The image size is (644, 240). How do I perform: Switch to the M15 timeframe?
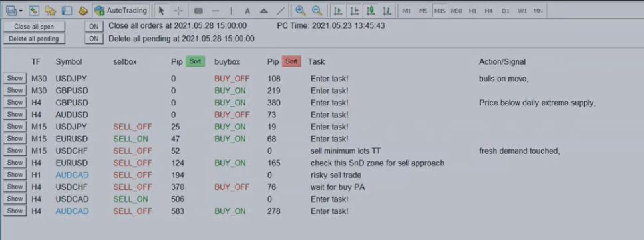coord(440,11)
